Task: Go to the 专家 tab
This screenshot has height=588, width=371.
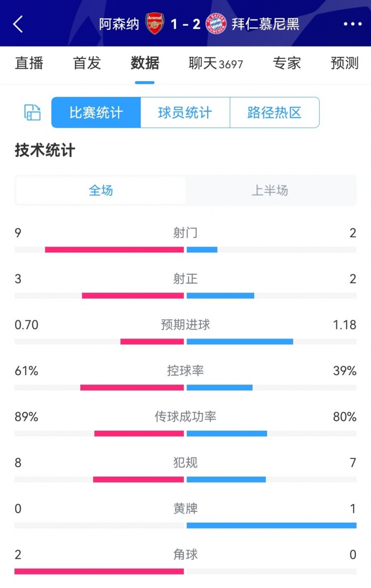Action: [287, 63]
